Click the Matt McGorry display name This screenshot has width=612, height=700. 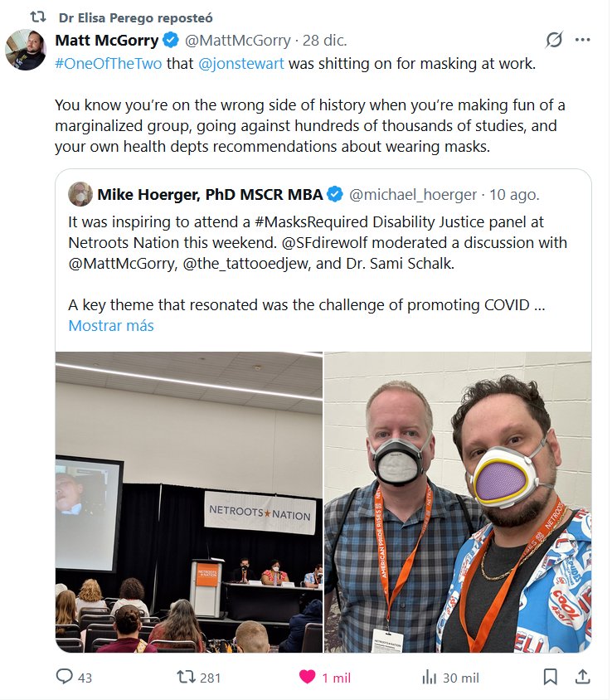click(107, 40)
